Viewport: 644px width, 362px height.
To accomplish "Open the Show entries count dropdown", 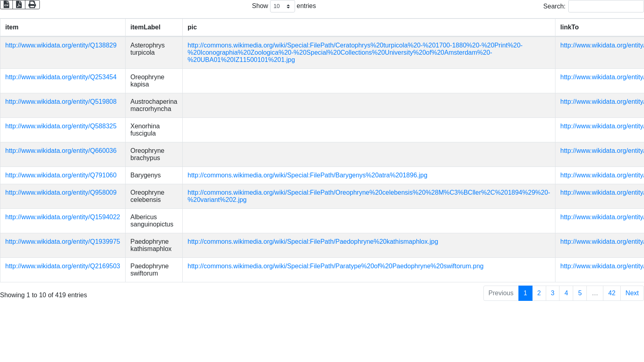I will tap(282, 6).
